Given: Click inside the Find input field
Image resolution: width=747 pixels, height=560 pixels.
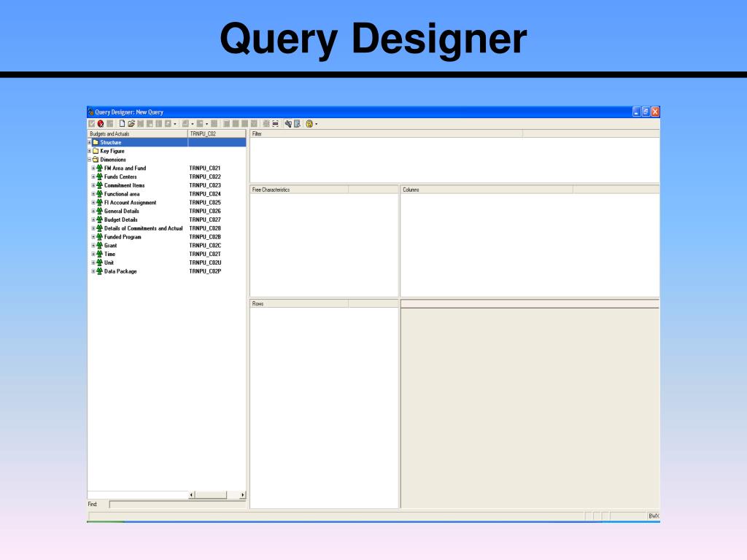Looking at the screenshot, I should tap(177, 504).
